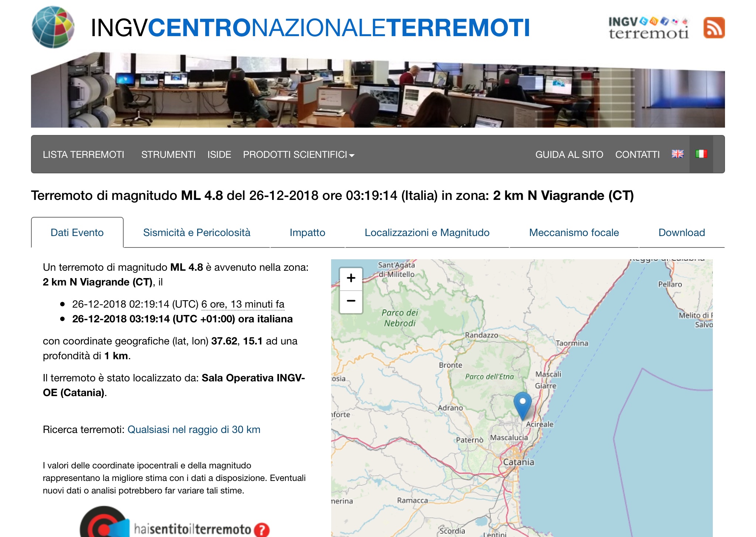Viewport: 756px width, 537px height.
Task: Click the Giarre label on map
Action: (546, 386)
